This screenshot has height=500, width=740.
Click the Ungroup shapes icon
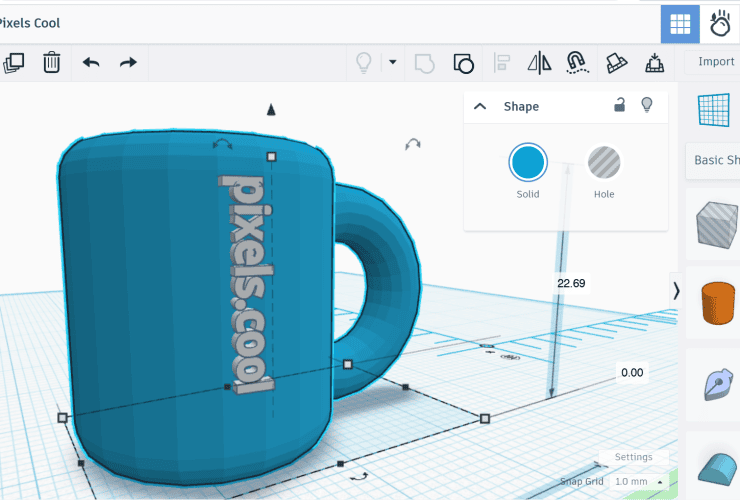coord(463,63)
